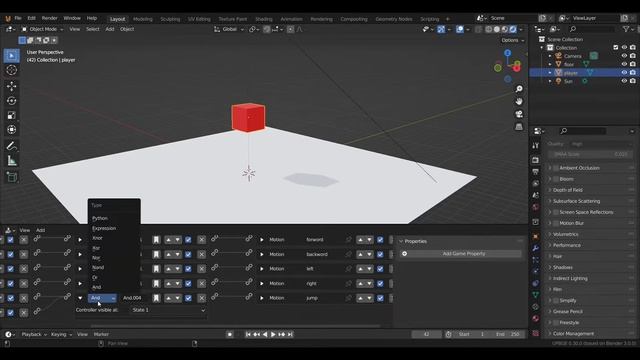Open the Keying menu in the timeline
Image resolution: width=640 pixels, height=360 pixels.
pyautogui.click(x=61, y=335)
